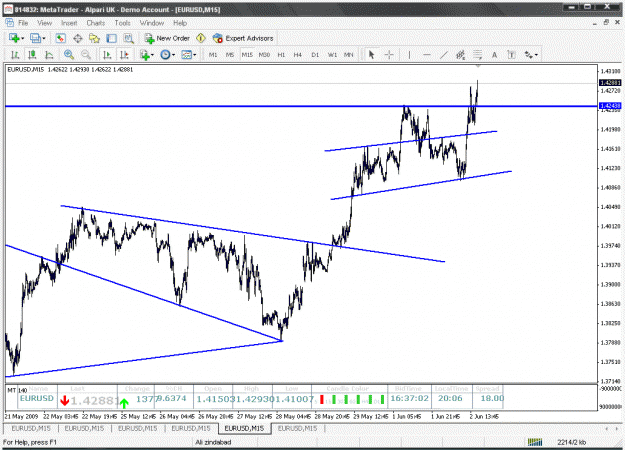Click the EURUSD symbol in the indicator panel
Viewport: 625px width, 450px height.
click(37, 398)
